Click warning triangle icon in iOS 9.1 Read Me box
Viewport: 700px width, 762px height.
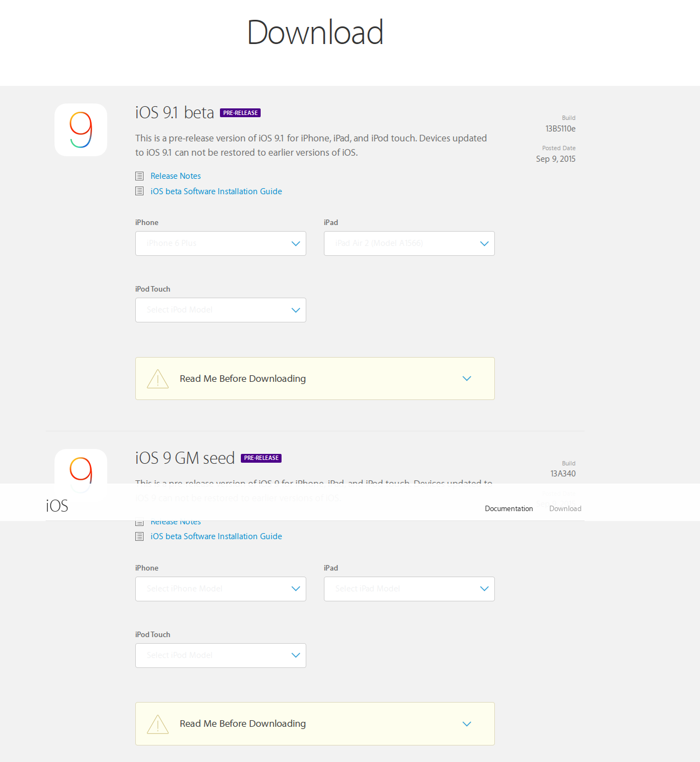click(158, 379)
